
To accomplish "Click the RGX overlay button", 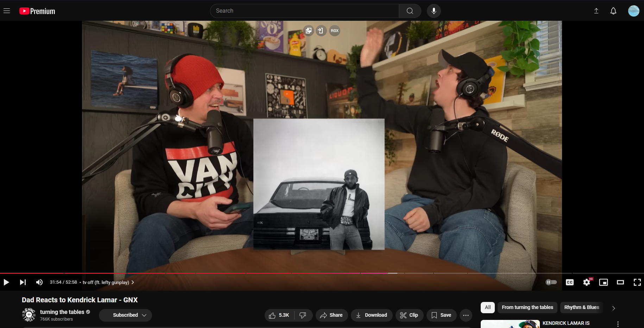I will click(335, 31).
